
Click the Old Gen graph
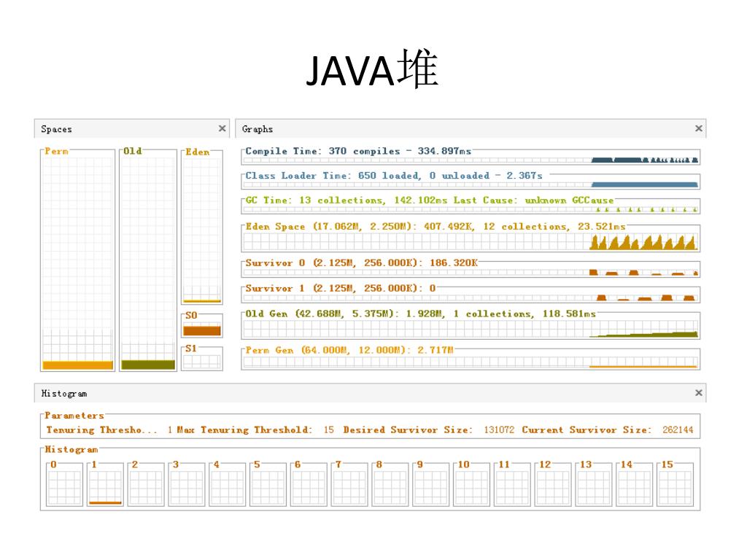[x=471, y=326]
